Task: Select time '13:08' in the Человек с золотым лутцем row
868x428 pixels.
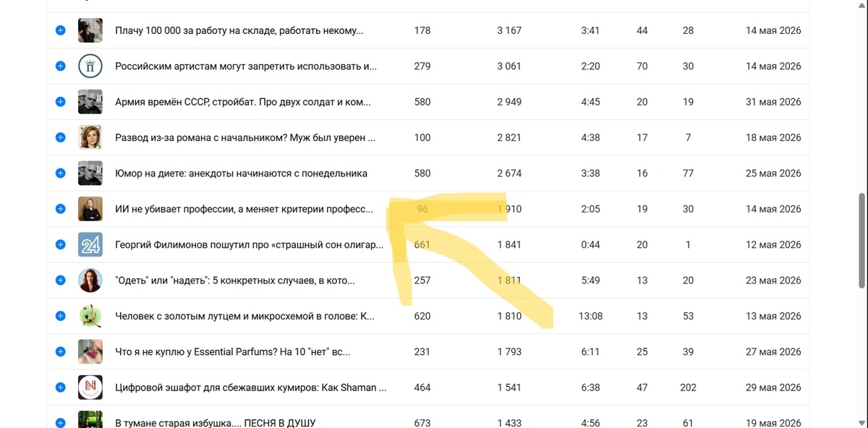Action: [590, 316]
